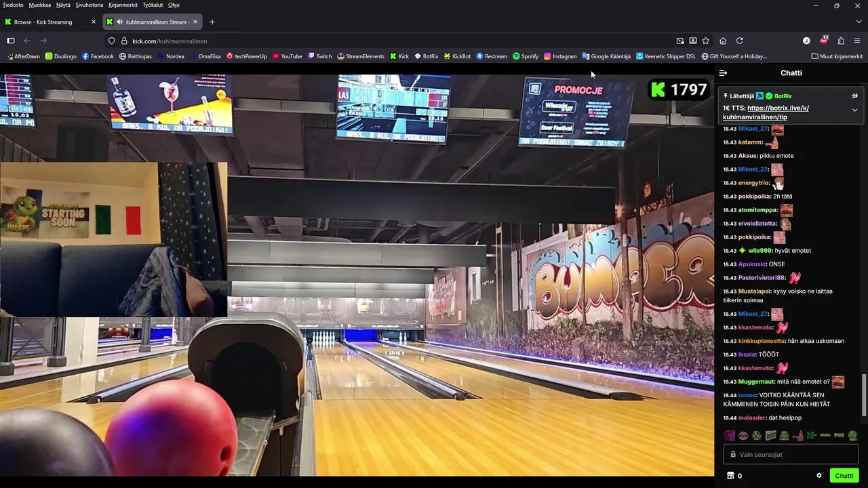Image resolution: width=868 pixels, height=488 pixels.
Task: Click the red extension icon with badge 11
Action: 824,40
